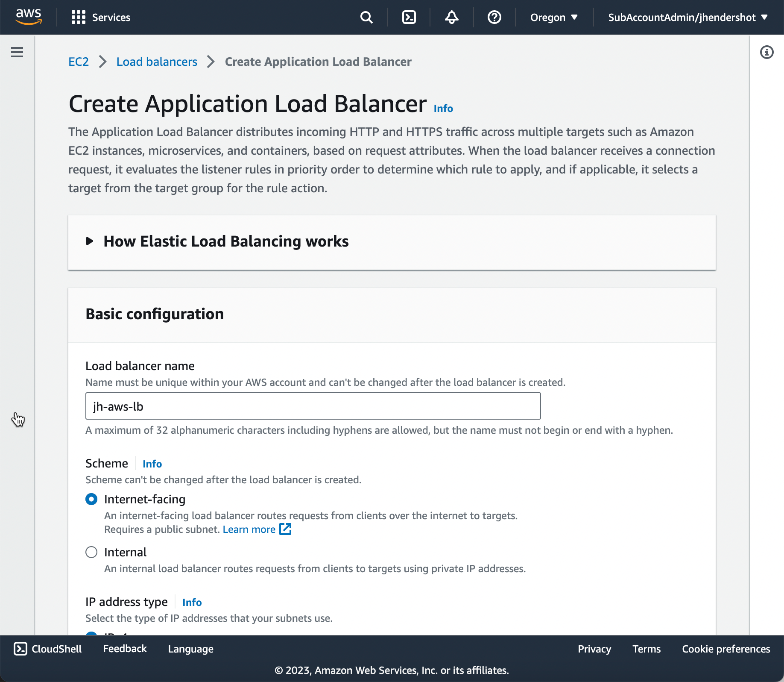Open the notifications bell
784x682 pixels.
451,18
